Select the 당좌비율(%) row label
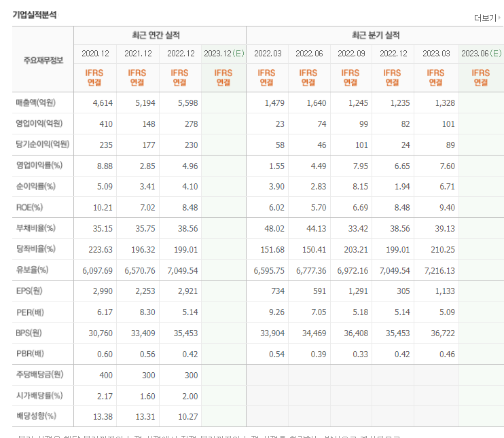Image resolution: width=504 pixels, height=438 pixels. pos(36,249)
